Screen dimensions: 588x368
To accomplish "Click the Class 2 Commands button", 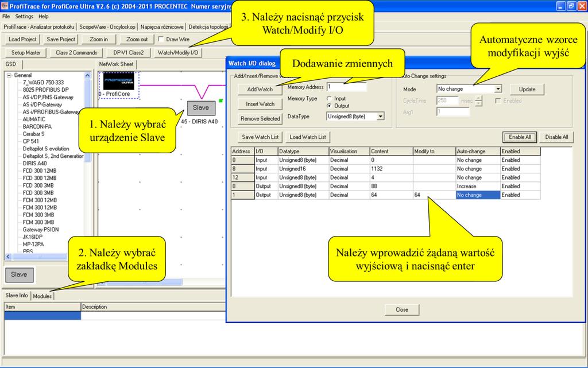I will tap(76, 52).
